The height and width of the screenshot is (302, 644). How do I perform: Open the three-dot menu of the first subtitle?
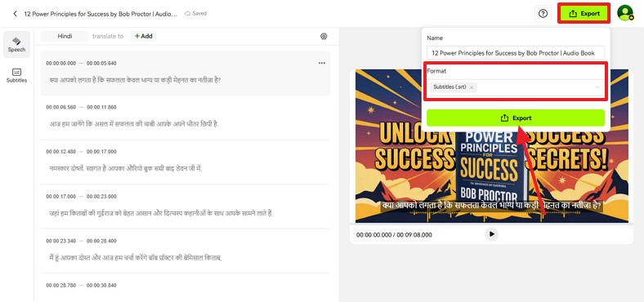[321, 63]
